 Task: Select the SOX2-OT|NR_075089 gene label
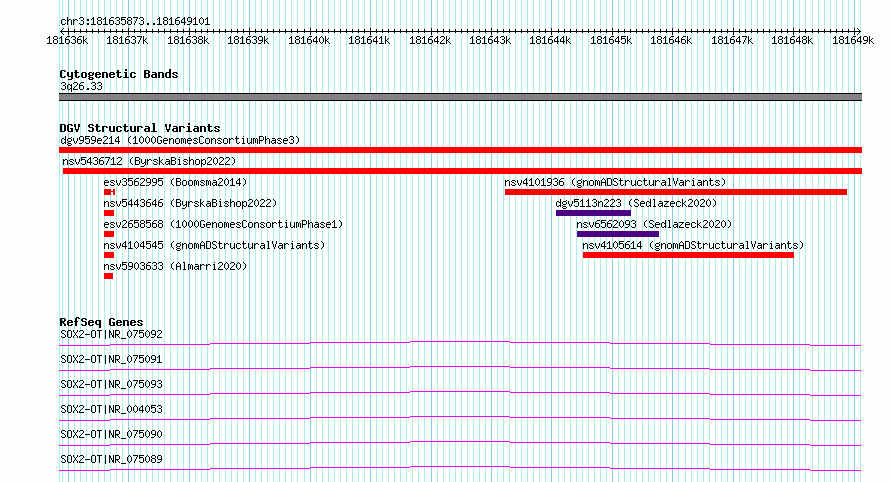click(x=111, y=459)
